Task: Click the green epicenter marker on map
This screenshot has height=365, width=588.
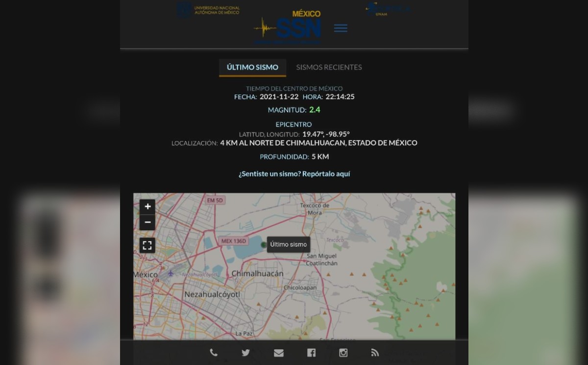Action: pyautogui.click(x=264, y=244)
